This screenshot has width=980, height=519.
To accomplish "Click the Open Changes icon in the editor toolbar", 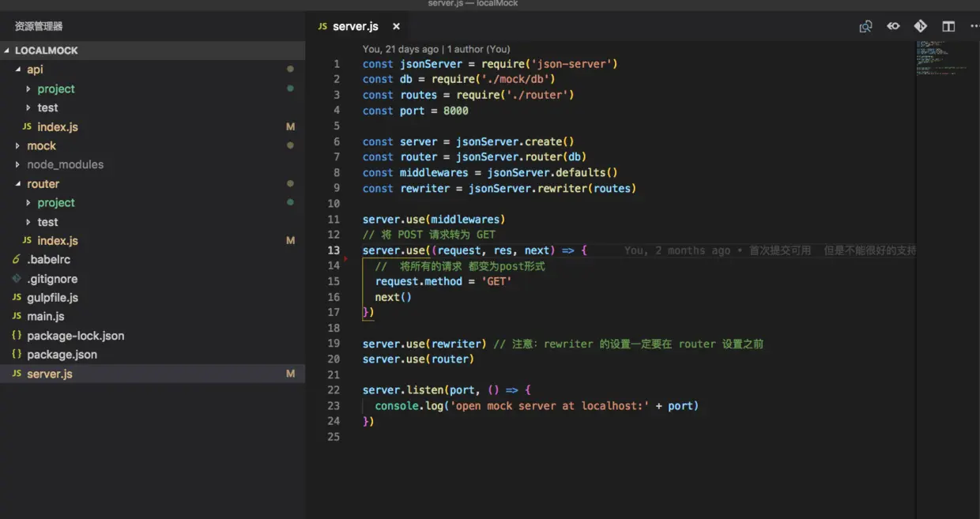I will (x=866, y=26).
